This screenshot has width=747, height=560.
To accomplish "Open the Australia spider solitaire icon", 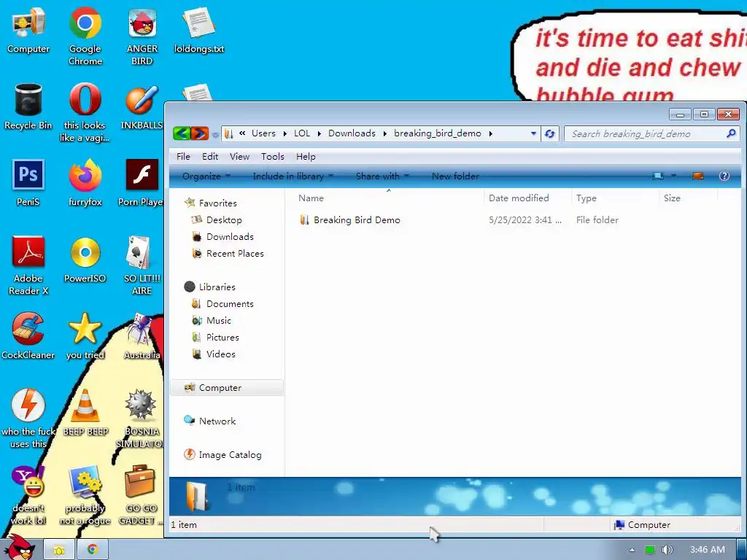I will pyautogui.click(x=142, y=335).
